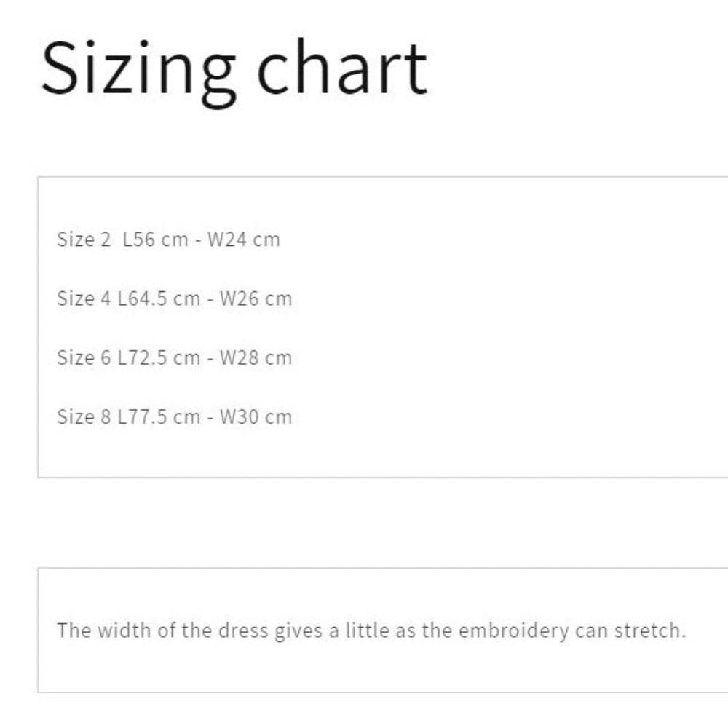Click the word "dress" in the note
The width and height of the screenshot is (728, 728).
point(243,630)
